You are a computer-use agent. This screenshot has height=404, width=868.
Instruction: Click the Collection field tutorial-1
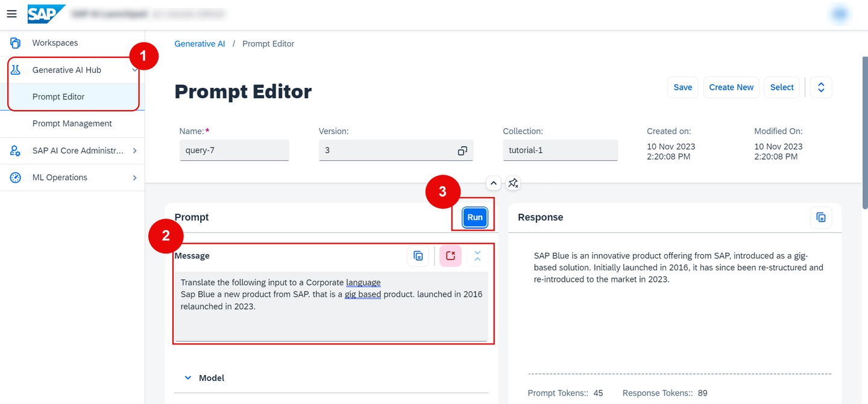click(560, 151)
